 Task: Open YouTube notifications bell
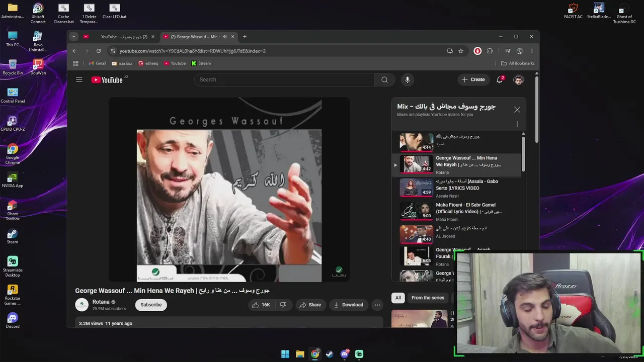(x=500, y=79)
